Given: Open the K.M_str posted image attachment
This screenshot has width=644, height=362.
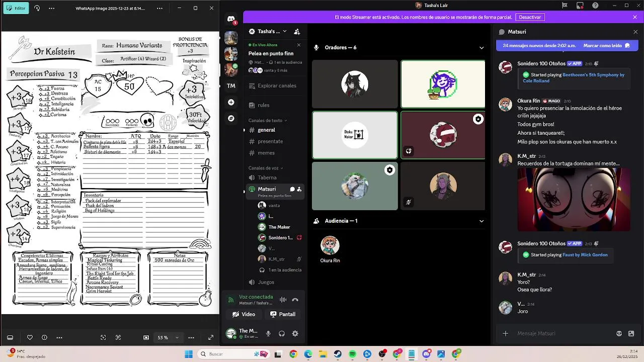Looking at the screenshot, I should [574, 200].
